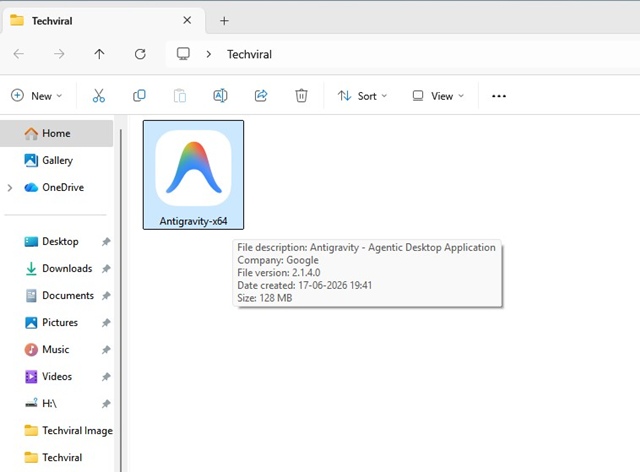
Task: Click the Delete trash bin icon
Action: 301,96
